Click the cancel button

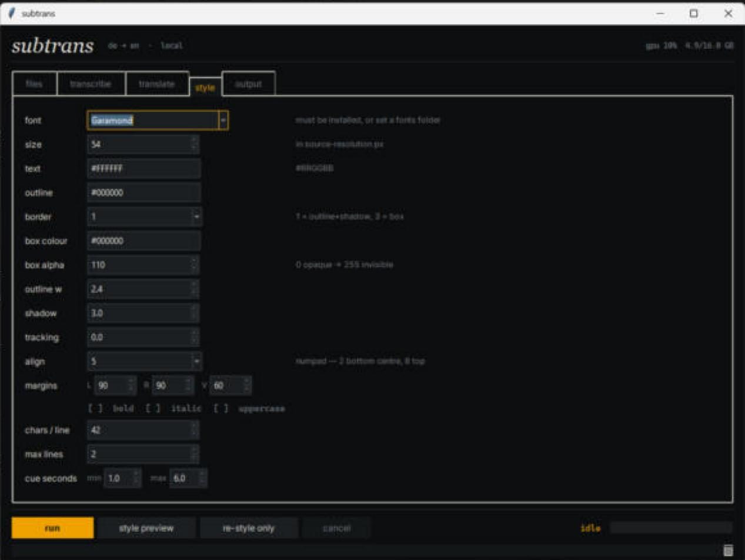[x=336, y=528]
